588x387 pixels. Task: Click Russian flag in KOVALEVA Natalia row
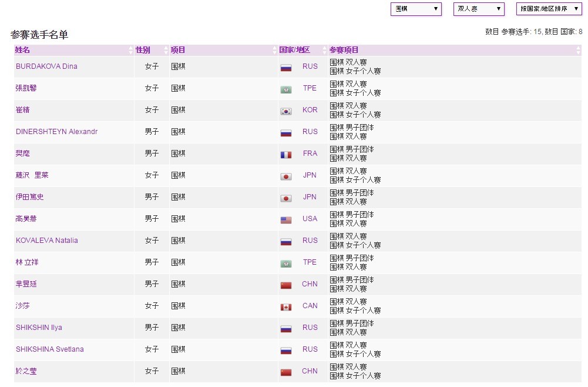(x=286, y=242)
